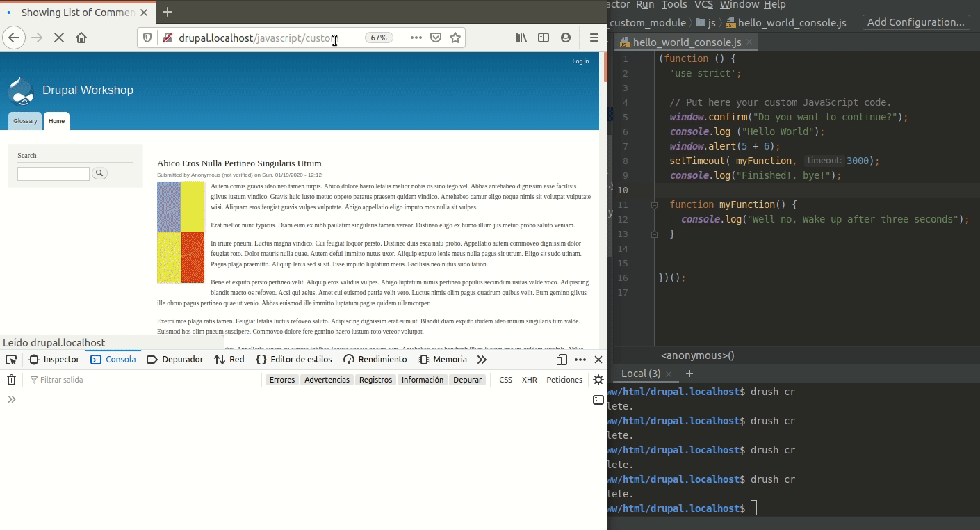Open DevTools settings with the gear icon

click(598, 380)
